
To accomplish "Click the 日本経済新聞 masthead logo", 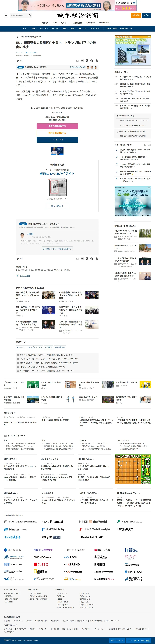I will tap(77, 16).
